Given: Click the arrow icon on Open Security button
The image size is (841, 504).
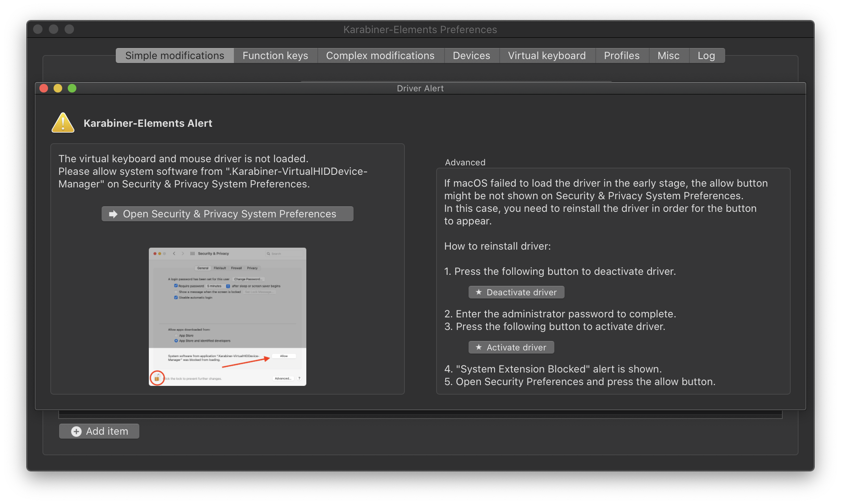Looking at the screenshot, I should tap(113, 214).
